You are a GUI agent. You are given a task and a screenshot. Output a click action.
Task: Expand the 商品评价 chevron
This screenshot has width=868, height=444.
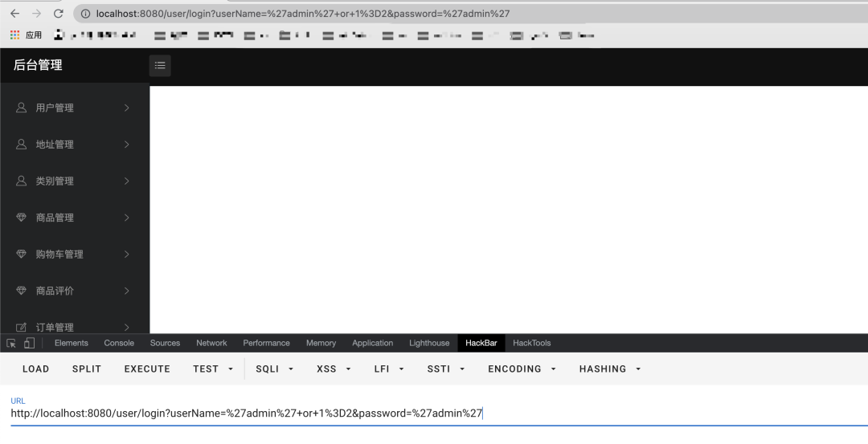(127, 291)
